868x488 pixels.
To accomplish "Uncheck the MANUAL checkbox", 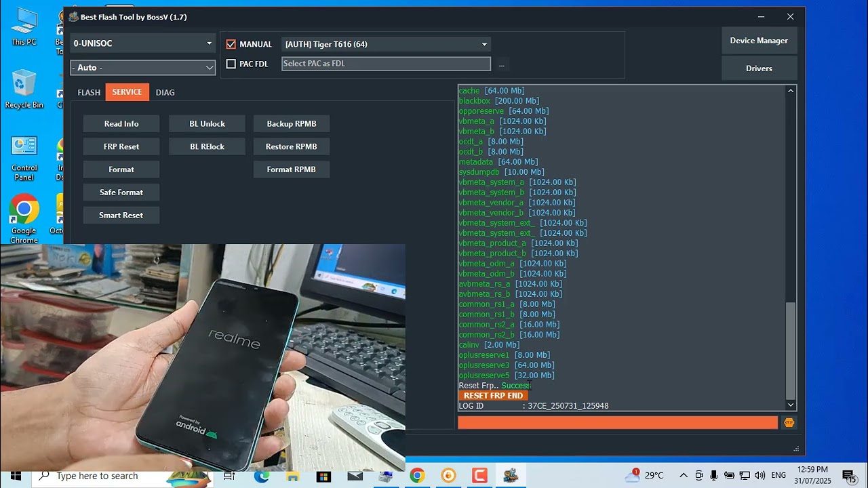I will (x=231, y=44).
